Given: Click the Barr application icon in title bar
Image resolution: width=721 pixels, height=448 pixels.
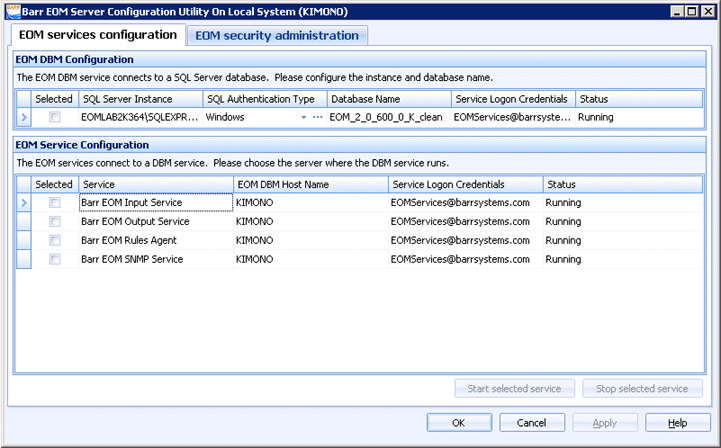Looking at the screenshot, I should (13, 11).
